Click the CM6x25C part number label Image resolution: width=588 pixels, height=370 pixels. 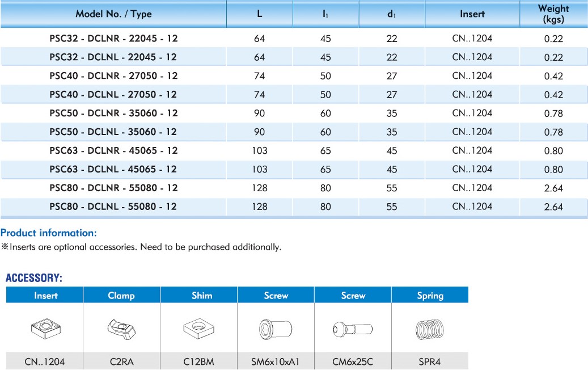pos(353,361)
